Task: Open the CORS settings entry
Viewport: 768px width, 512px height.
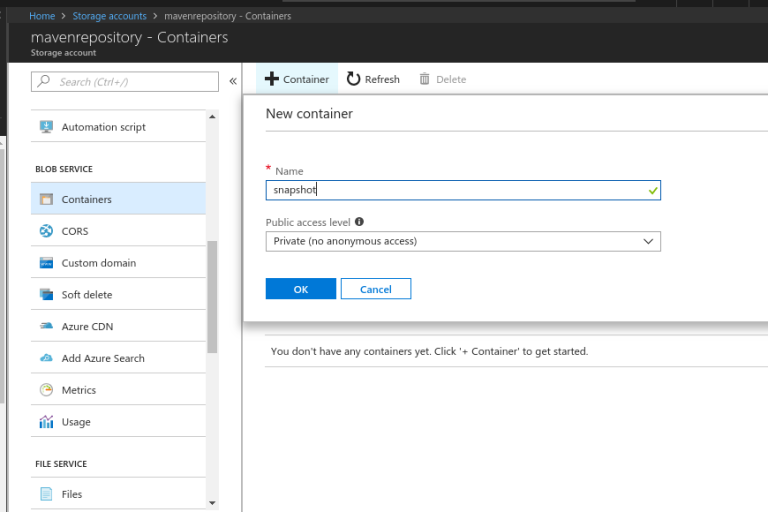Action: (118, 231)
